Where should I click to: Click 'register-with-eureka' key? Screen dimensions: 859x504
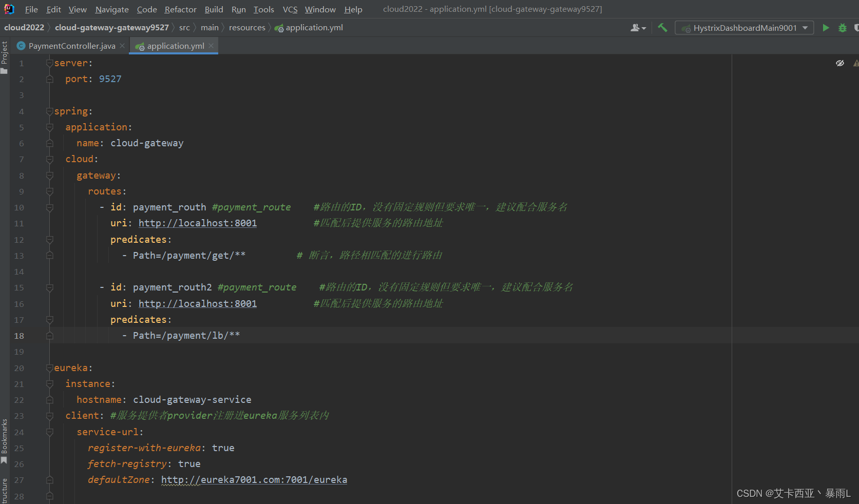click(x=144, y=448)
